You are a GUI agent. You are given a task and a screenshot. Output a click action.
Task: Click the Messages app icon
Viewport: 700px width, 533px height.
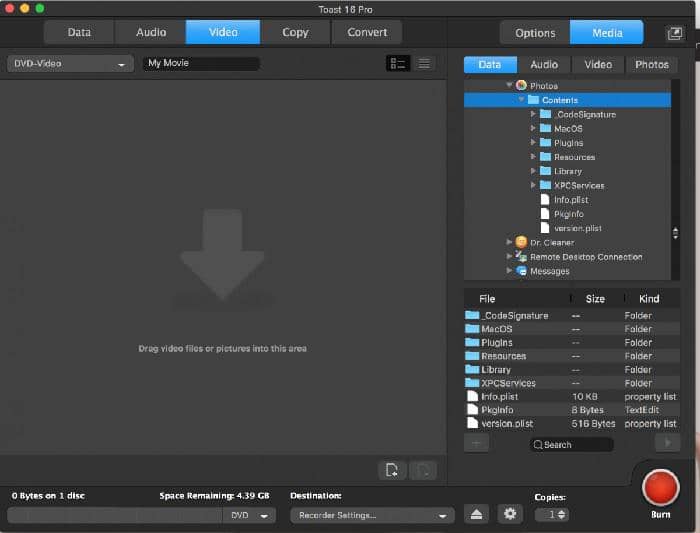[x=521, y=271]
